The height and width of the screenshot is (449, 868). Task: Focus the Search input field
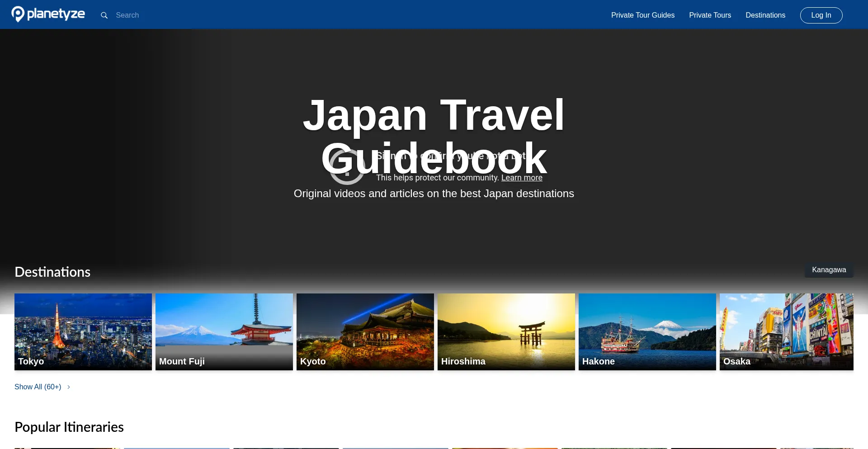pos(149,15)
